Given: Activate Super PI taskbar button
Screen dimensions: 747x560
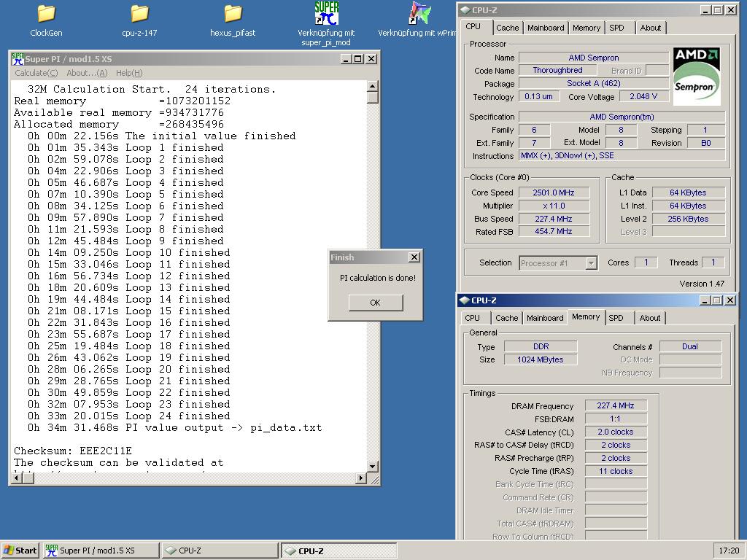Looking at the screenshot, I should (101, 551).
